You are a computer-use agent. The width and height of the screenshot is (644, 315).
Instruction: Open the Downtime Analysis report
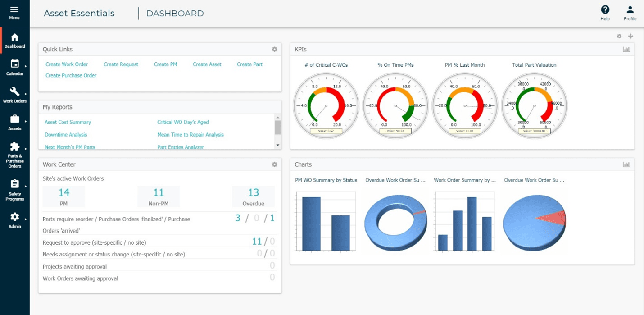66,134
